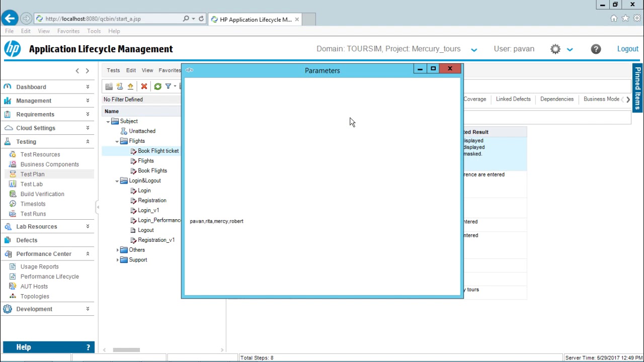Image resolution: width=644 pixels, height=362 pixels.
Task: Open the View menu in test plan
Action: (x=147, y=70)
